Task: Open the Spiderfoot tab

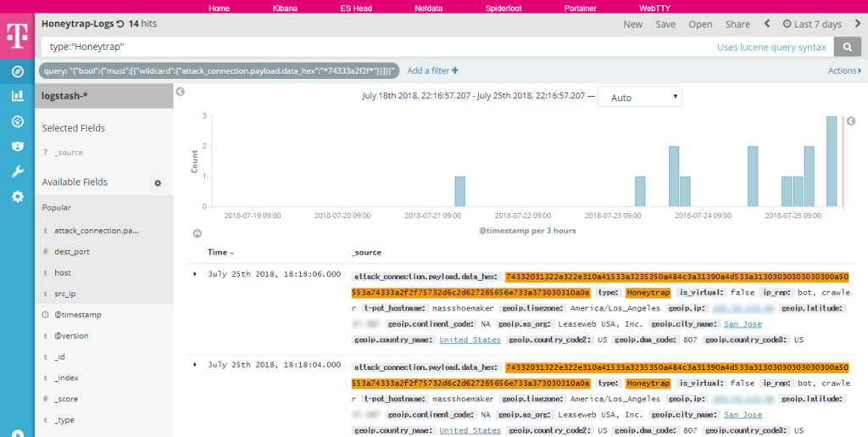Action: (504, 8)
